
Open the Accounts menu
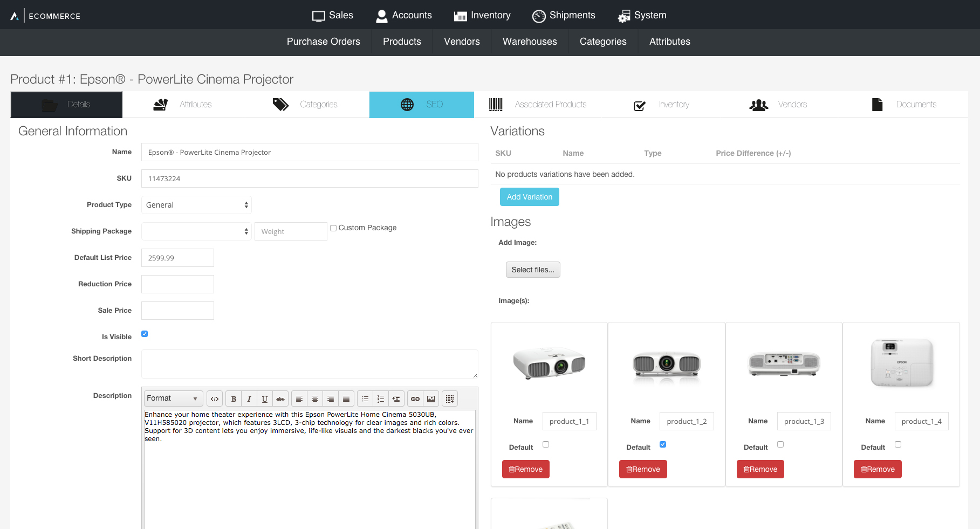pyautogui.click(x=403, y=16)
